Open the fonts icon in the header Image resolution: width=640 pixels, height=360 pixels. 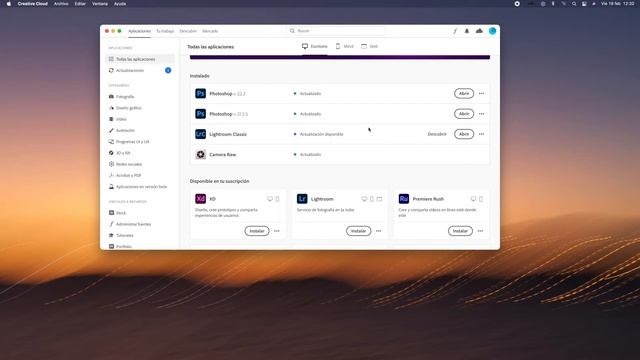coord(455,31)
